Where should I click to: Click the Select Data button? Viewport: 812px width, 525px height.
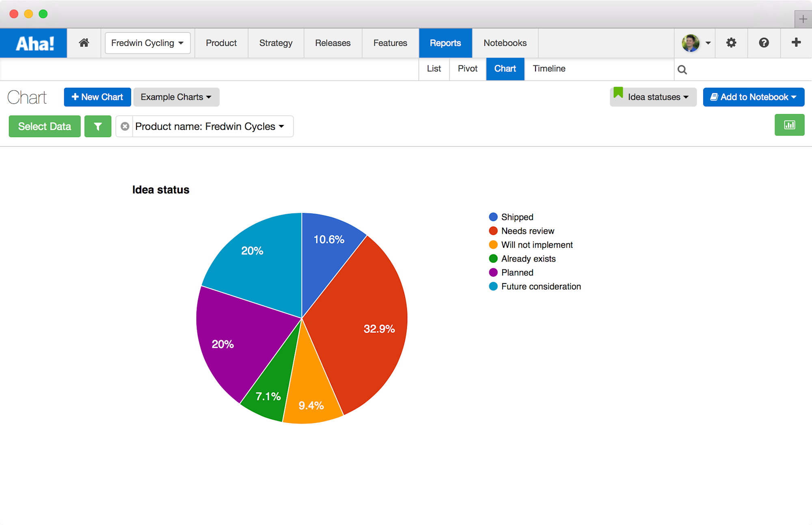[45, 127]
